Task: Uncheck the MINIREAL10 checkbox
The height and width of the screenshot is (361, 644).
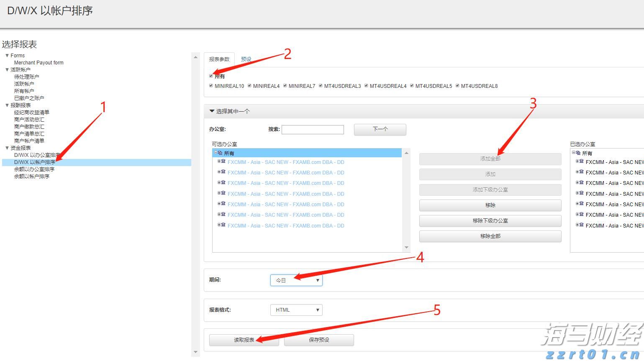Action: click(x=211, y=86)
